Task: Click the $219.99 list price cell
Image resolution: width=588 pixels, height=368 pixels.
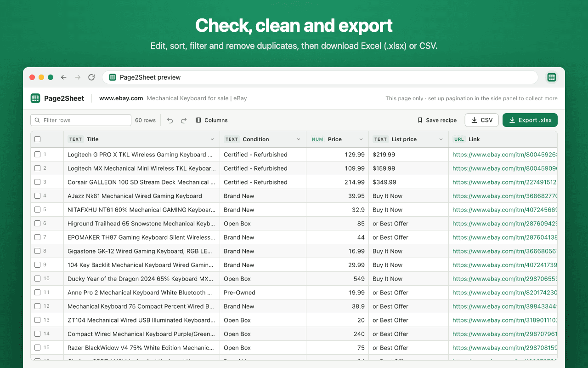Action: (x=408, y=155)
